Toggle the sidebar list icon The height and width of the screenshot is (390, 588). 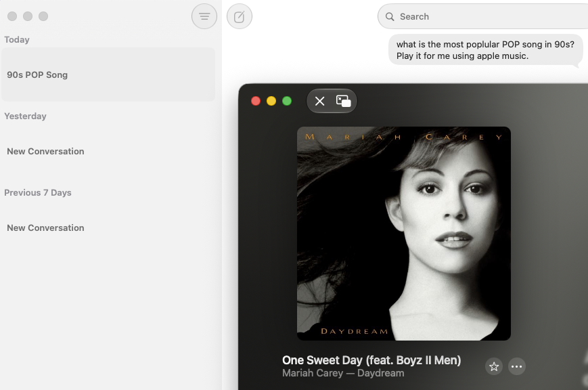pos(204,16)
